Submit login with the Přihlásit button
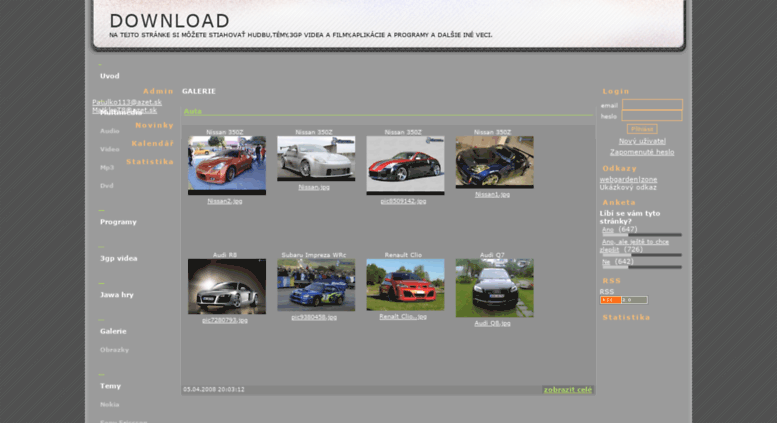The height and width of the screenshot is (423, 777). click(642, 129)
